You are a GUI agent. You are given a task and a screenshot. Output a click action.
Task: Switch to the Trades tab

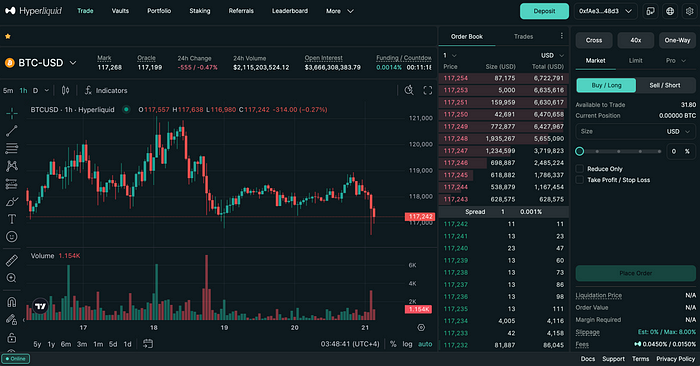coord(523,37)
